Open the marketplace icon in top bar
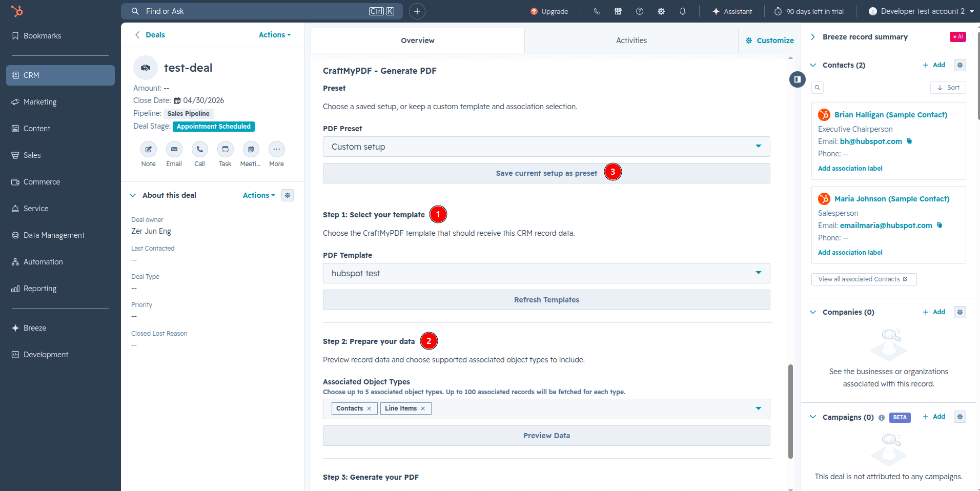 point(618,11)
